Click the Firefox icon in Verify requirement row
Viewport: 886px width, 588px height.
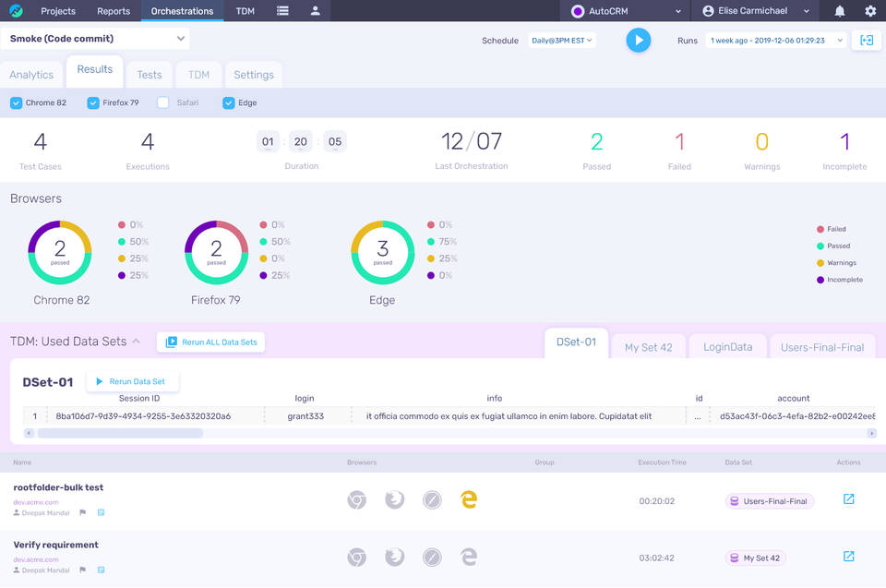394,557
